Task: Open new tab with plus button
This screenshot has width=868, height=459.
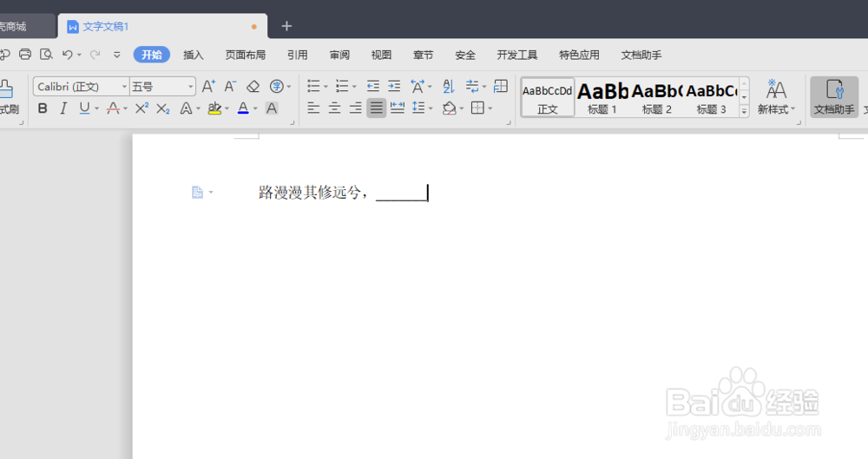Action: point(286,26)
